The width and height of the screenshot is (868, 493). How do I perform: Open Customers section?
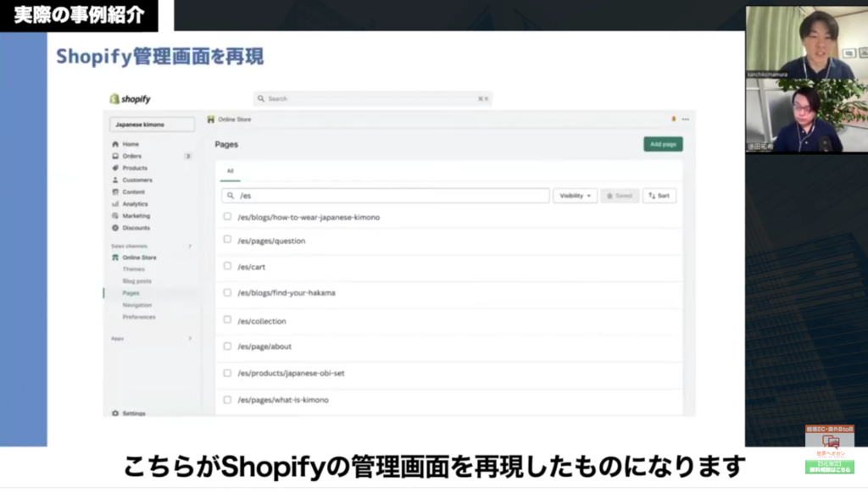pos(137,180)
